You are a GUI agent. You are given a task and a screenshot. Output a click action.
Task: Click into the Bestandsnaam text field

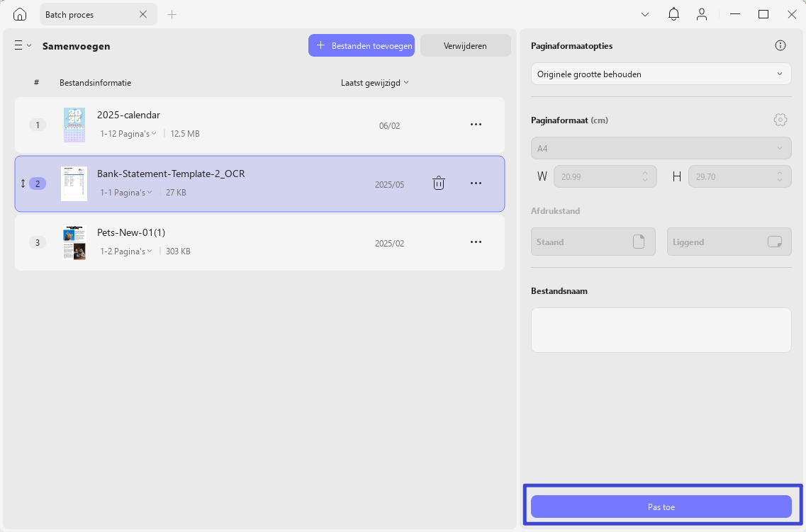661,330
